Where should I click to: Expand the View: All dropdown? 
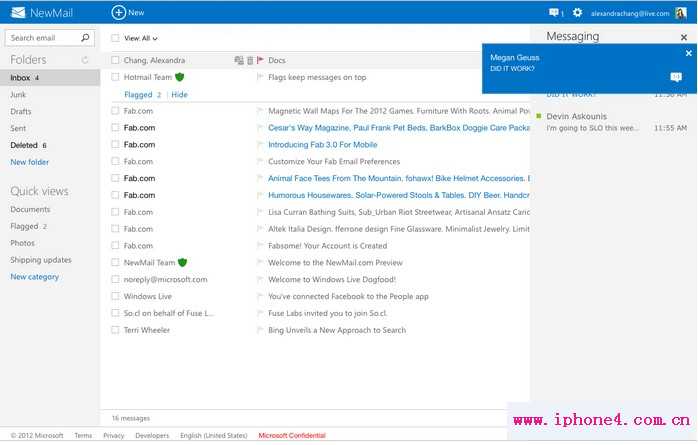[x=141, y=38]
